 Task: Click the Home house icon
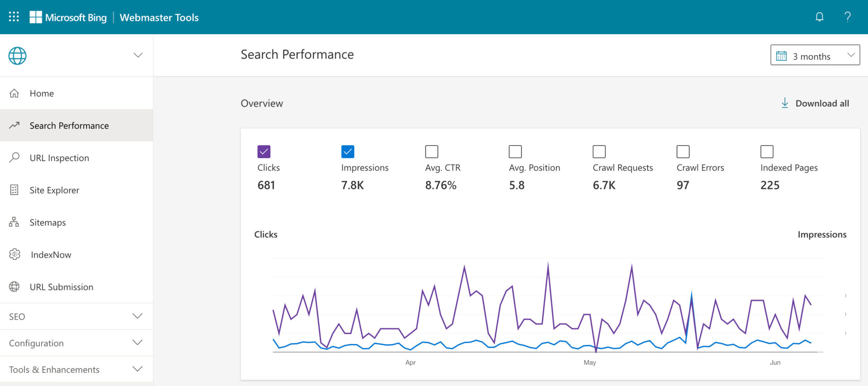point(14,93)
